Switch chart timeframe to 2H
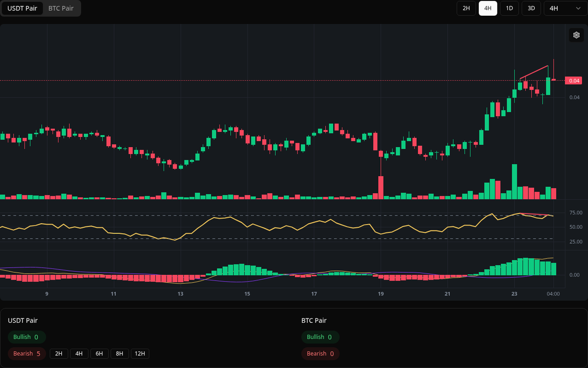This screenshot has width=588, height=368. click(465, 8)
